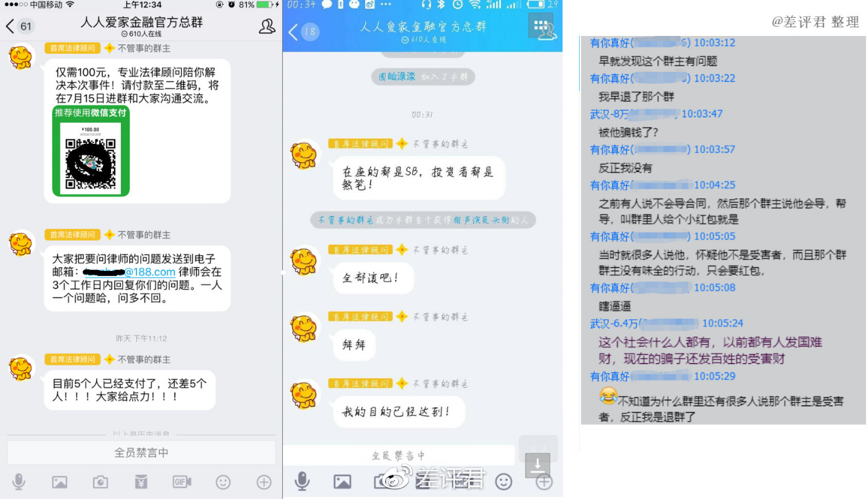Tap the red packet yen icon
Viewport: 868px width, 499px height.
pos(141,482)
